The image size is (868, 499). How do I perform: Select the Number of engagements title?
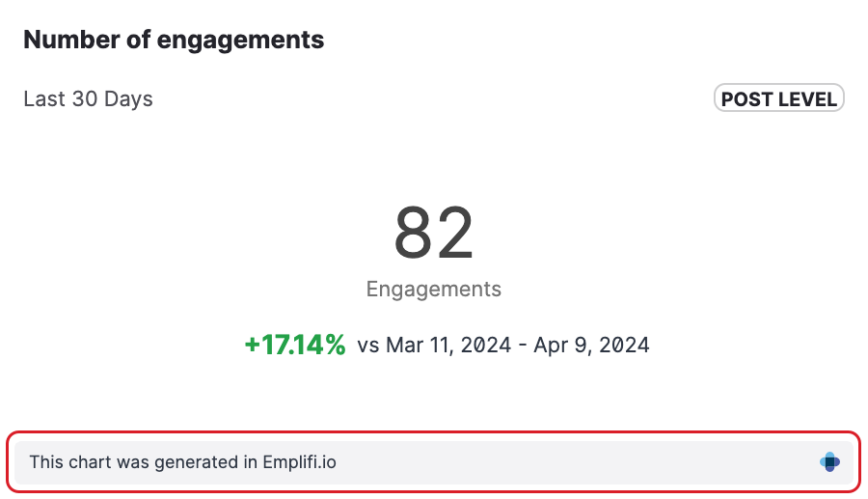[174, 41]
